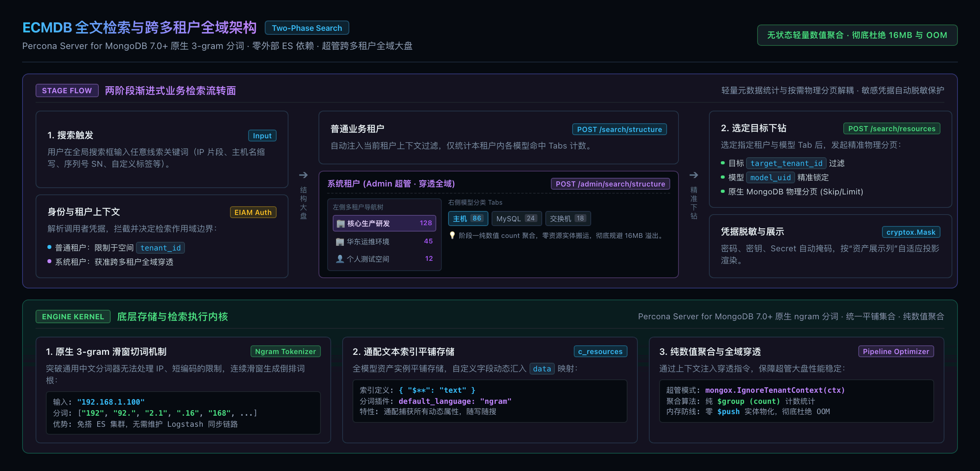Click the Percona Server for MongoDB subtitle under title
This screenshot has height=471, width=980.
click(x=217, y=46)
